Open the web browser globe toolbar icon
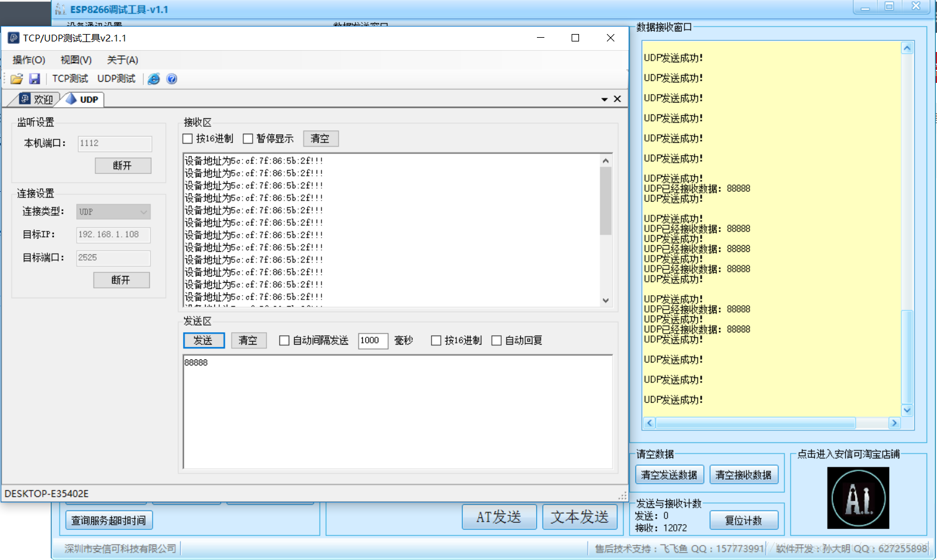Screen dimensions: 937x560 [x=154, y=79]
